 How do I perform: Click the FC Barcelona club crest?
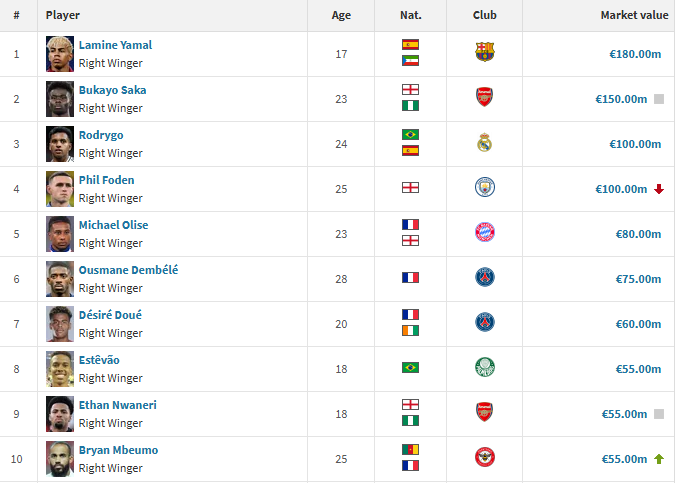point(485,52)
